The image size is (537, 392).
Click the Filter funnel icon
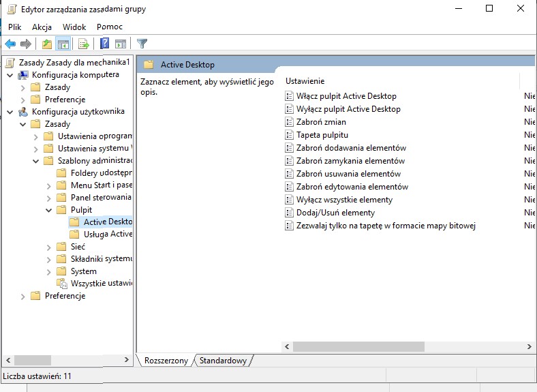142,44
